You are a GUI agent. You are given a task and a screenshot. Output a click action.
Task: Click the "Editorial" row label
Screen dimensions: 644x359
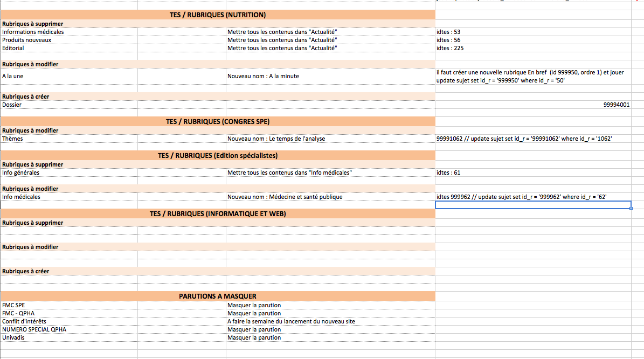pos(13,48)
